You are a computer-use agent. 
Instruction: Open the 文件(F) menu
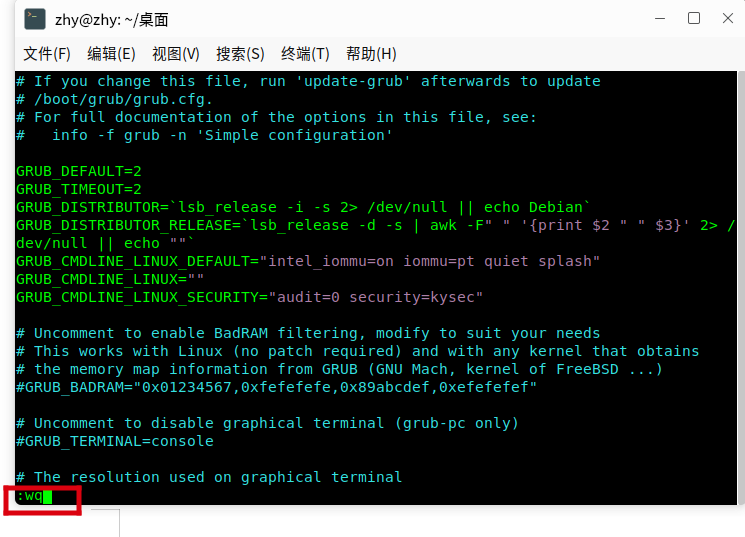(47, 54)
